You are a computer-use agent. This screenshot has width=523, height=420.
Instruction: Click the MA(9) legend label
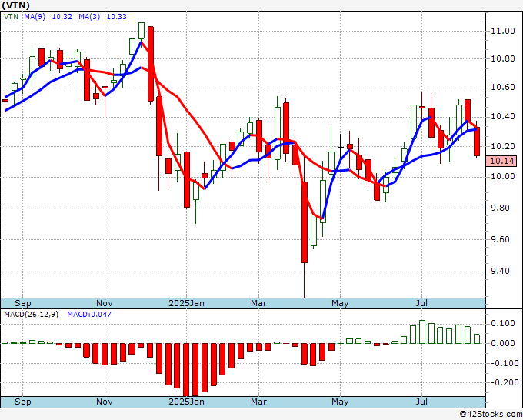[x=35, y=16]
